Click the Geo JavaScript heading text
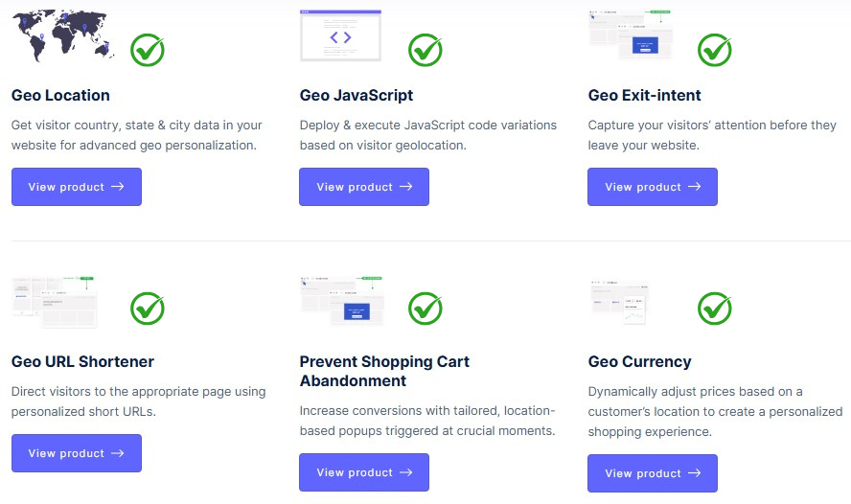The width and height of the screenshot is (851, 504). (x=356, y=95)
